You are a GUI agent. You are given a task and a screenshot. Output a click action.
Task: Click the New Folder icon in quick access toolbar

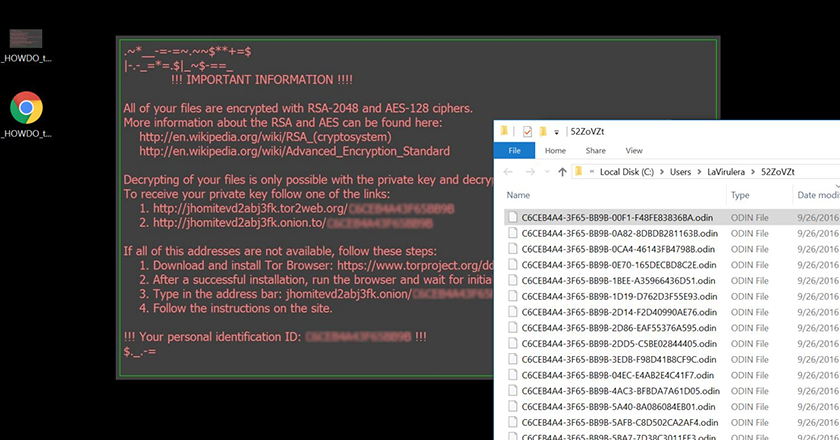point(543,131)
